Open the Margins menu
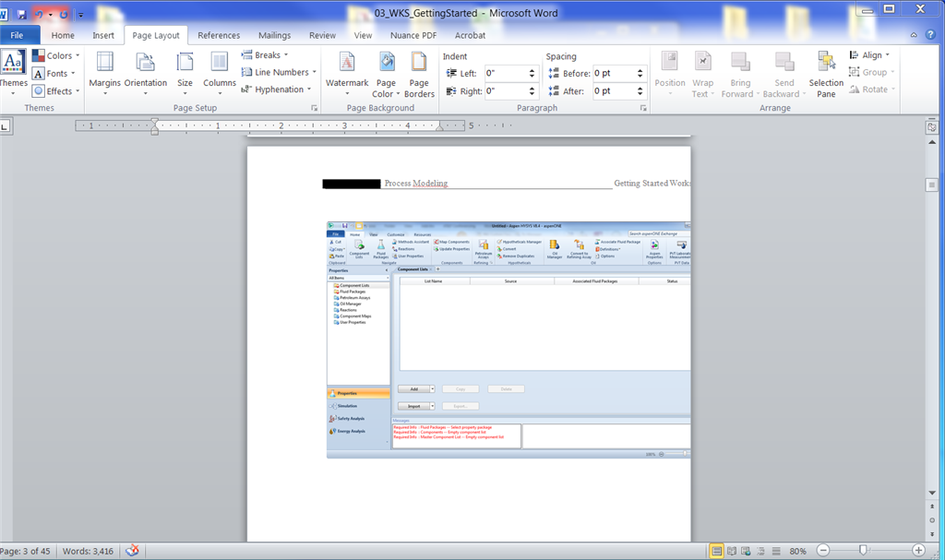 [105, 74]
